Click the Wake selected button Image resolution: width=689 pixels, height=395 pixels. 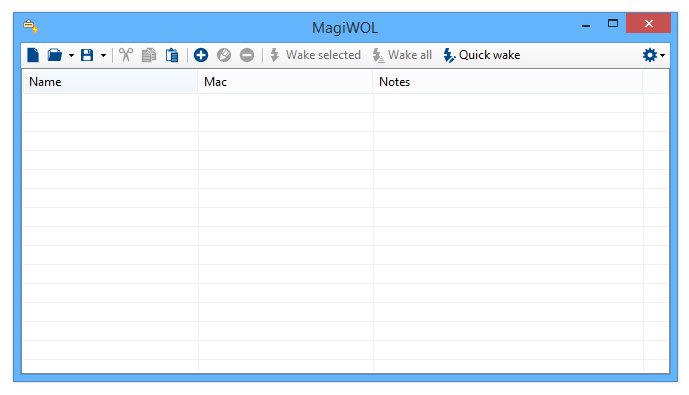(x=315, y=55)
